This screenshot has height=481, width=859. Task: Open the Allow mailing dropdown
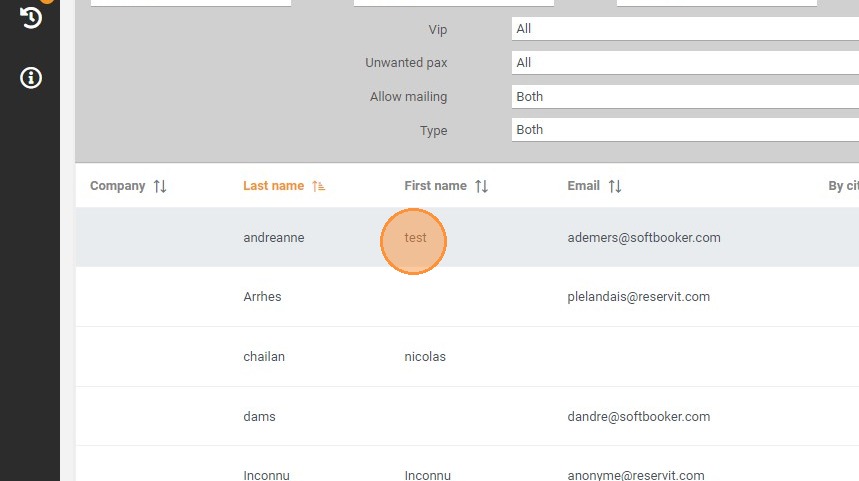pyautogui.click(x=685, y=96)
